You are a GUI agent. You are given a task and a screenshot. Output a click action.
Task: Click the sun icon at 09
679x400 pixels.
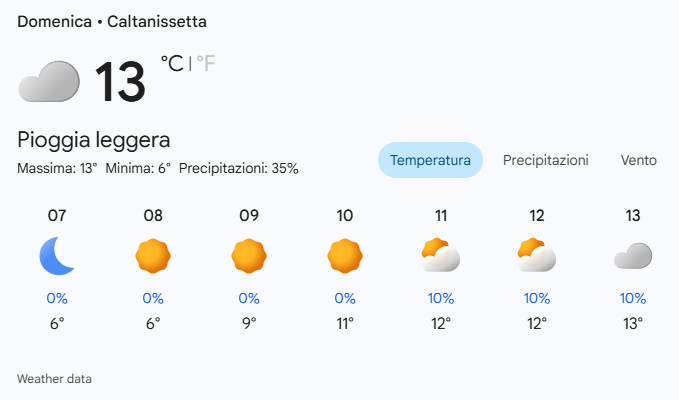pos(249,257)
